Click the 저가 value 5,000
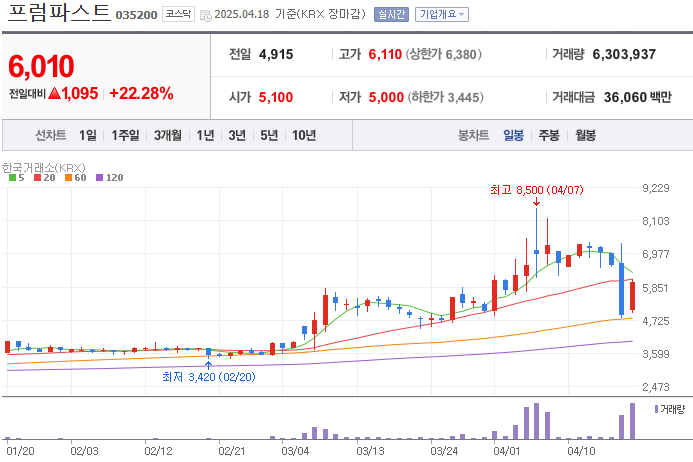Screen dimensions: 693x462 tap(386, 97)
